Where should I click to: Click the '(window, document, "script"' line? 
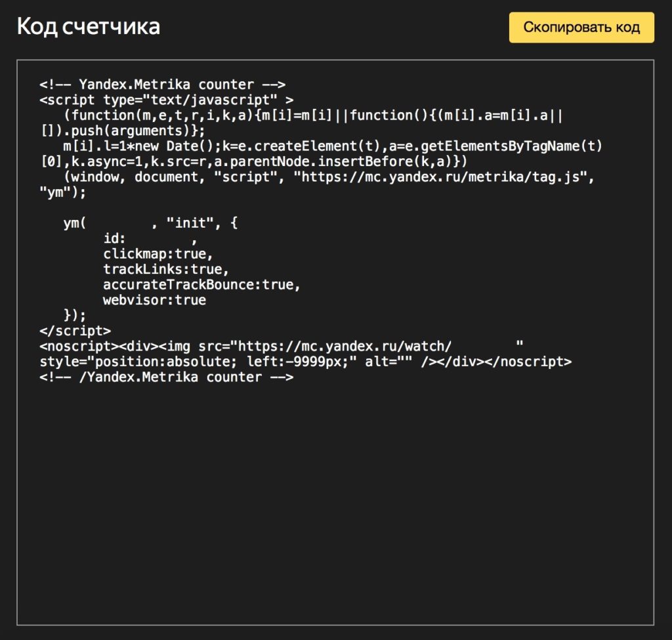329,177
